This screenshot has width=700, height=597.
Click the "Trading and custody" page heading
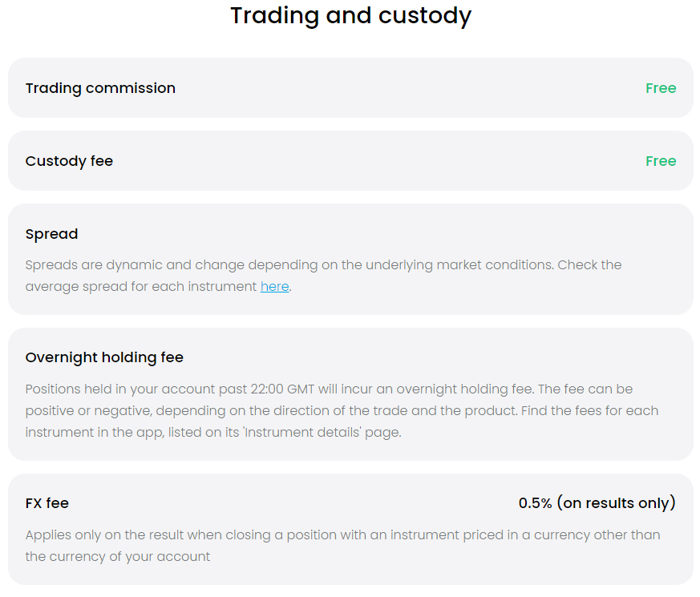point(350,15)
